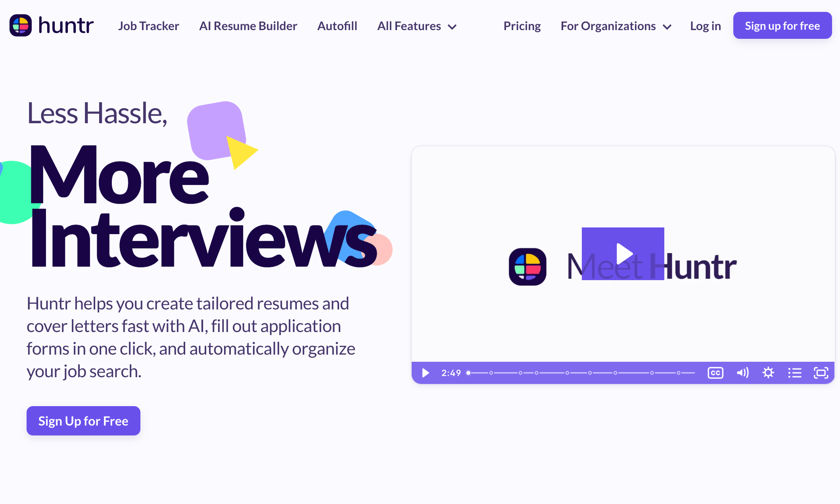
Task: Click the first chapter marker on timeline
Action: (491, 373)
